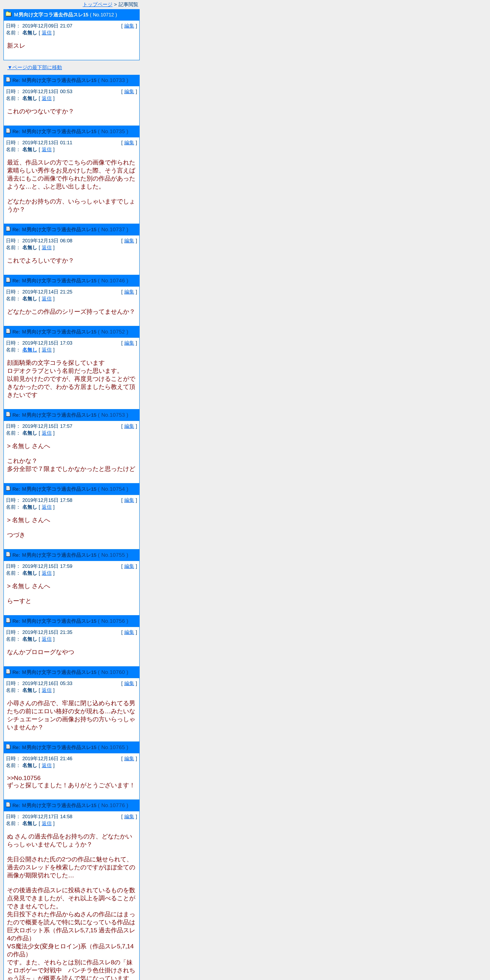Click the text これでよろしいですか？
This screenshot has width=490, height=980.
tap(40, 261)
